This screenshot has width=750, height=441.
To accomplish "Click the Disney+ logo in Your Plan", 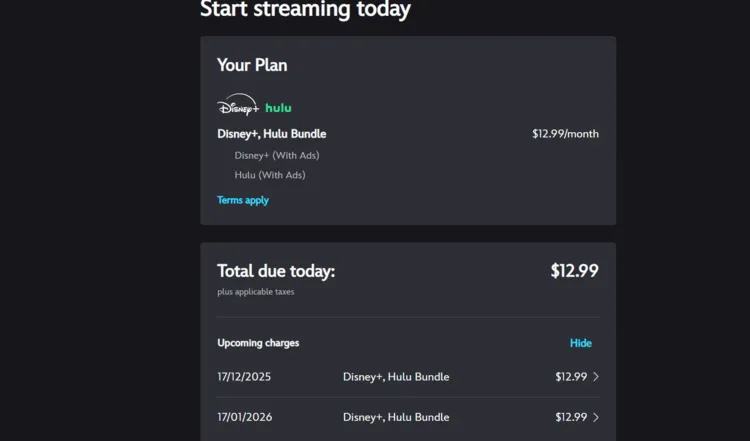I will point(237,107).
